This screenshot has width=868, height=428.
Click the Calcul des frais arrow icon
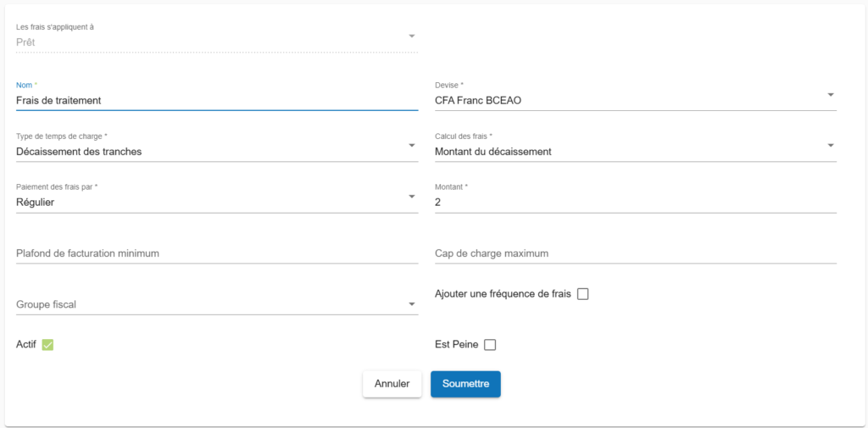(830, 146)
